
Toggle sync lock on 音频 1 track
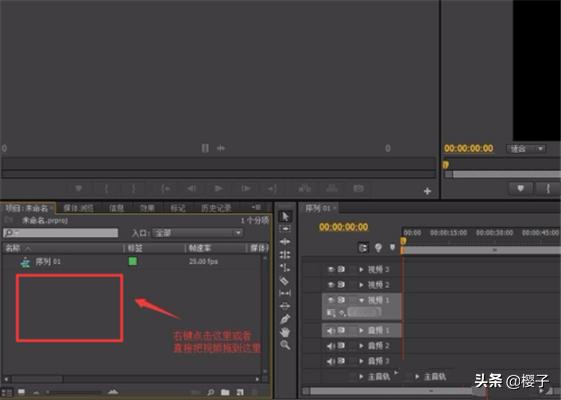(x=341, y=330)
